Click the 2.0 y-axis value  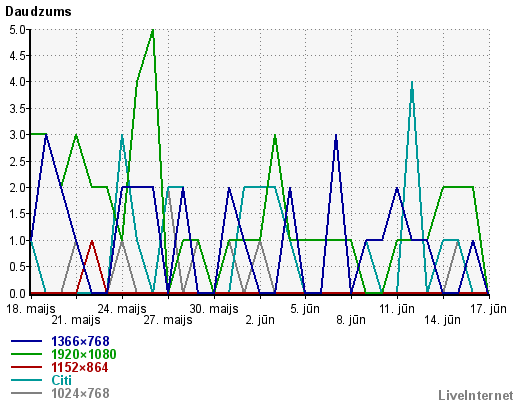(17, 188)
